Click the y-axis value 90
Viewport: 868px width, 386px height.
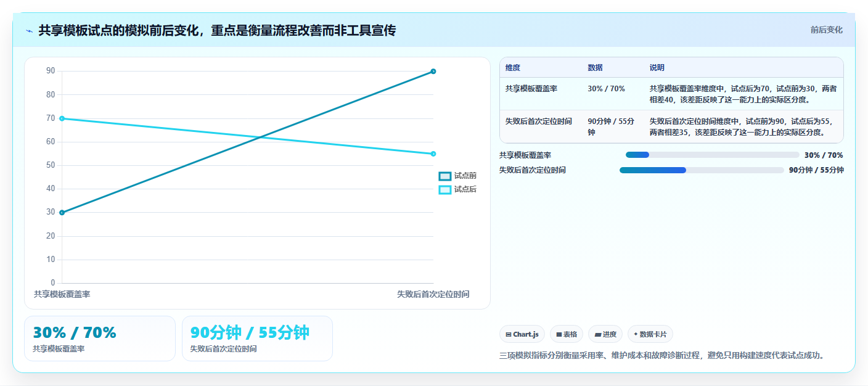pos(51,72)
